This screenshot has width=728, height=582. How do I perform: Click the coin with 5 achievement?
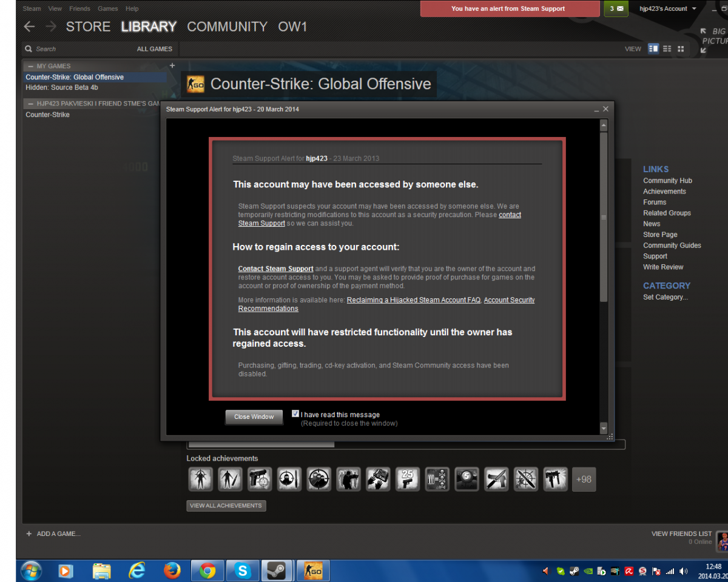point(467,479)
